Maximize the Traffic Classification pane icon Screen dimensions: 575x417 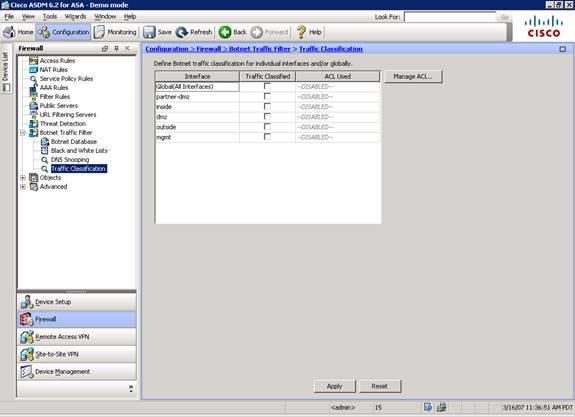[563, 49]
